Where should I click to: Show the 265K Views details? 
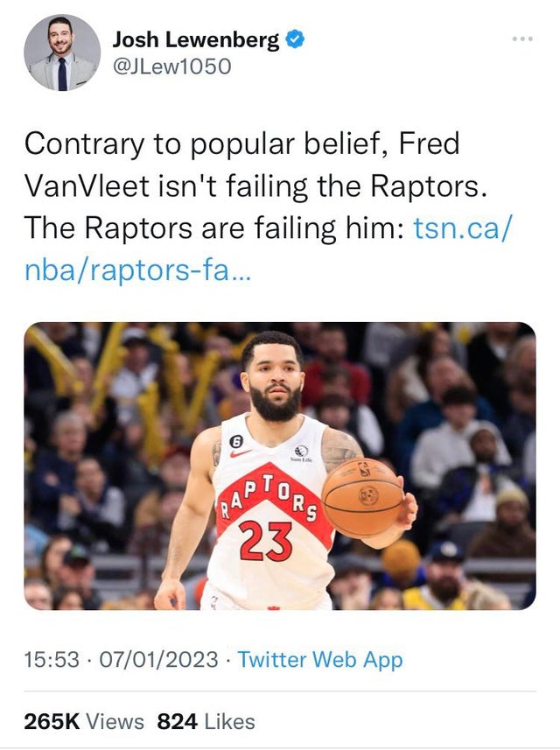pos(83,721)
